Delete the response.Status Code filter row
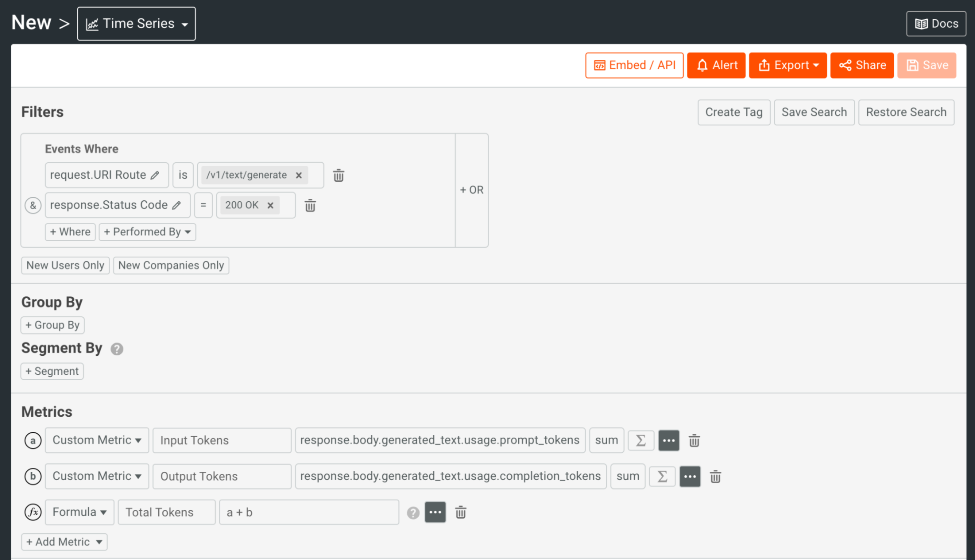Screen dimensions: 975x560 pyautogui.click(x=310, y=206)
